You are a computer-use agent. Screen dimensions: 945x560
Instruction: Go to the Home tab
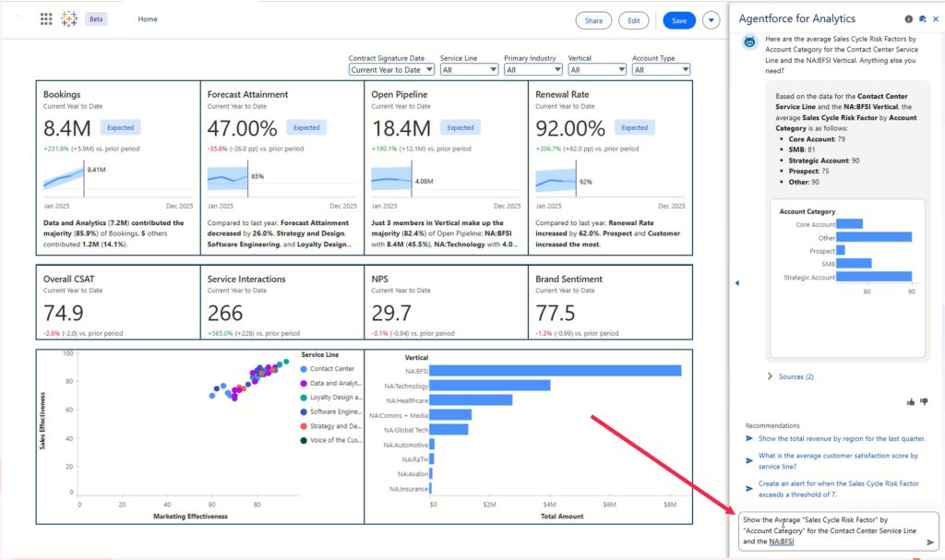148,19
